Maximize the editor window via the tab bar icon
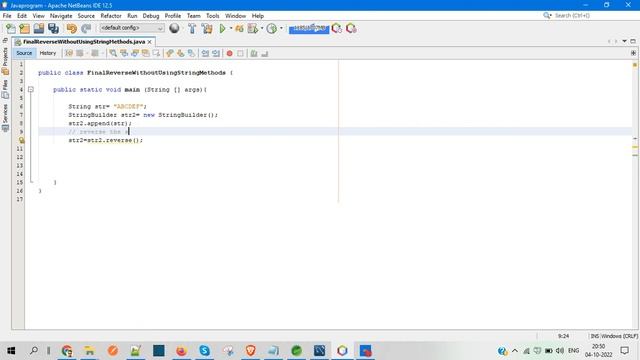This screenshot has height=360, width=640. pos(633,41)
